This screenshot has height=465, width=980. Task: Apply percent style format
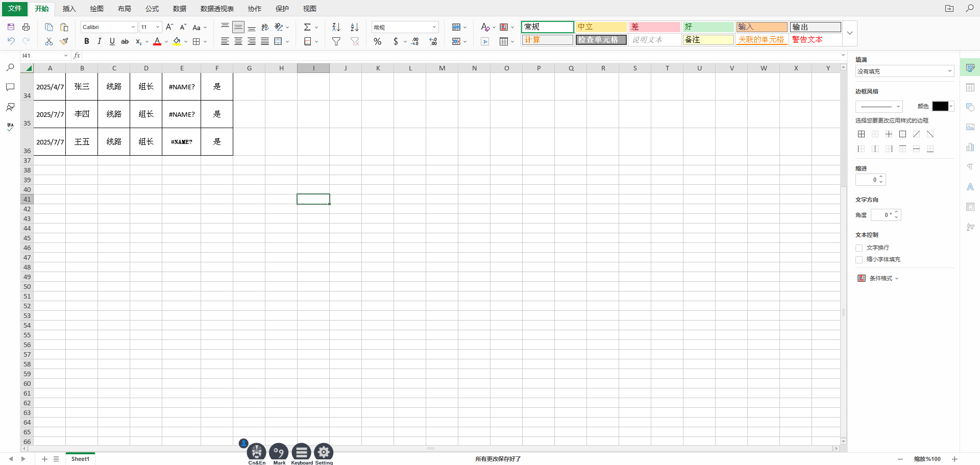(x=378, y=41)
